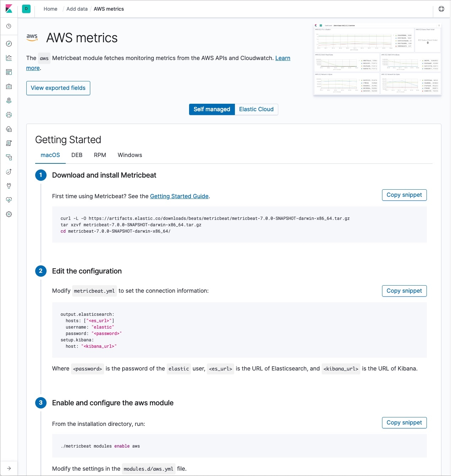451x476 pixels.
Task: Open Maps icon in sidebar
Action: click(9, 101)
